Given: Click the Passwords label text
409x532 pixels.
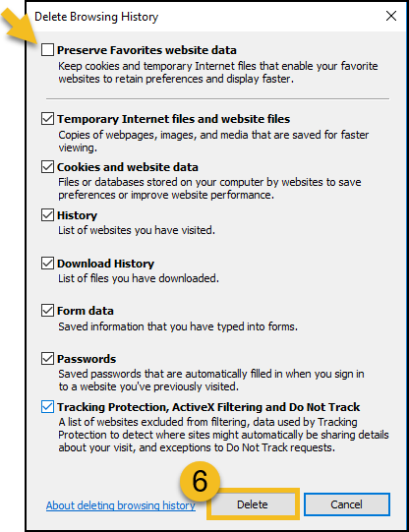Looking at the screenshot, I should pos(87,359).
